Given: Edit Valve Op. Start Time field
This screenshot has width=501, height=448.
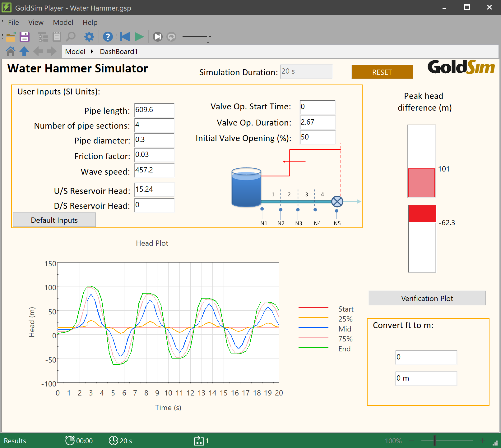Looking at the screenshot, I should point(318,107).
